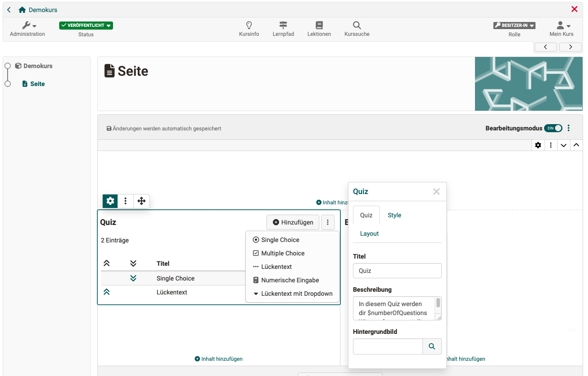Open Quiz element more-actions menu
This screenshot has height=376, width=588.
pos(126,201)
